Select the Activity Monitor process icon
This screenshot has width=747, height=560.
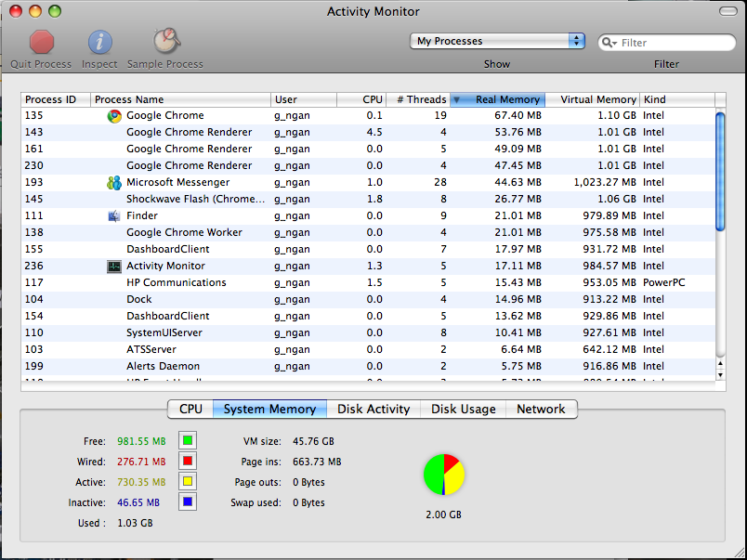[114, 267]
